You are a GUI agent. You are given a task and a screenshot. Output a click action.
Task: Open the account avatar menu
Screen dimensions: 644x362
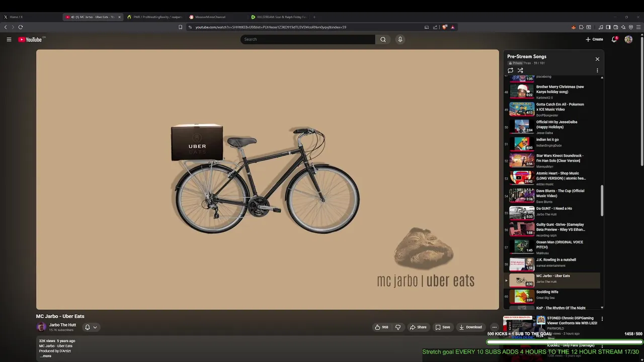point(628,39)
